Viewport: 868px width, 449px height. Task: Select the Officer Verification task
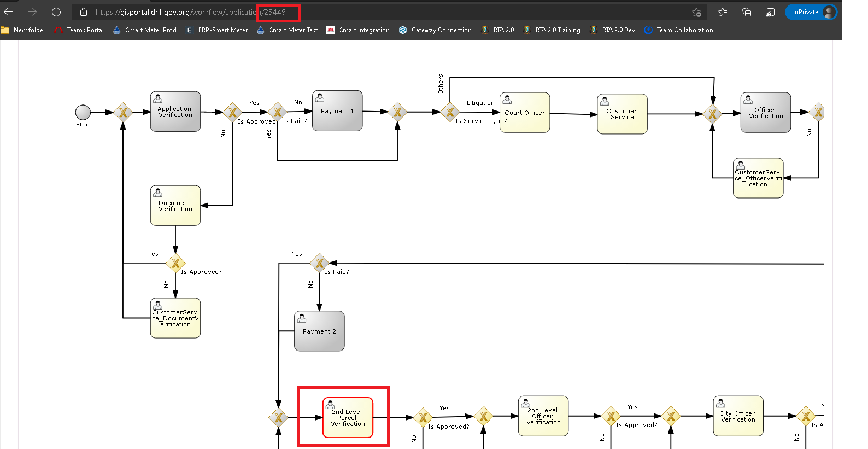click(x=766, y=112)
